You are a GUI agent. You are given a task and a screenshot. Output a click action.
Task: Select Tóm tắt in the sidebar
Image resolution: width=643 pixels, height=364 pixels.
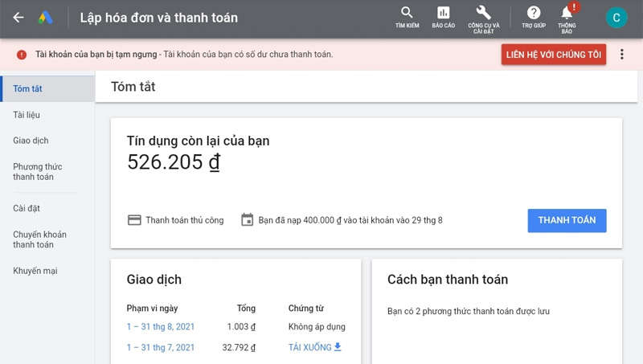(x=28, y=88)
